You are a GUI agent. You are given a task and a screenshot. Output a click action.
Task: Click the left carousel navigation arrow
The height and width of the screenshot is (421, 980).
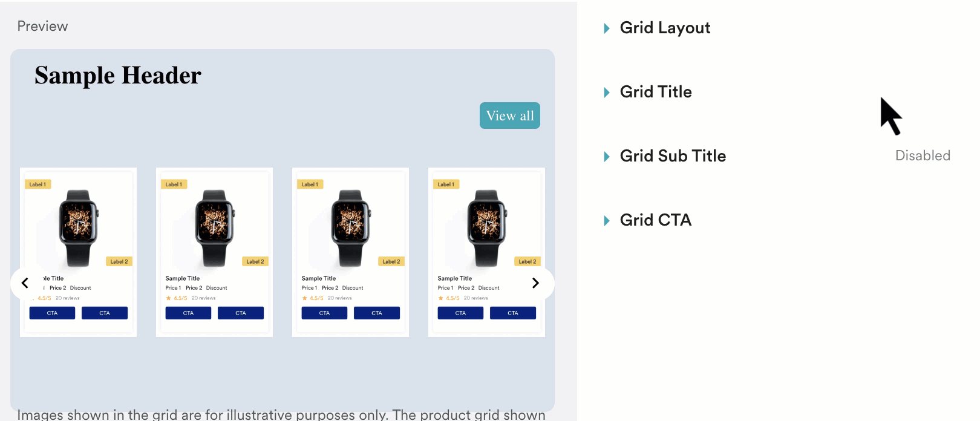click(x=25, y=282)
